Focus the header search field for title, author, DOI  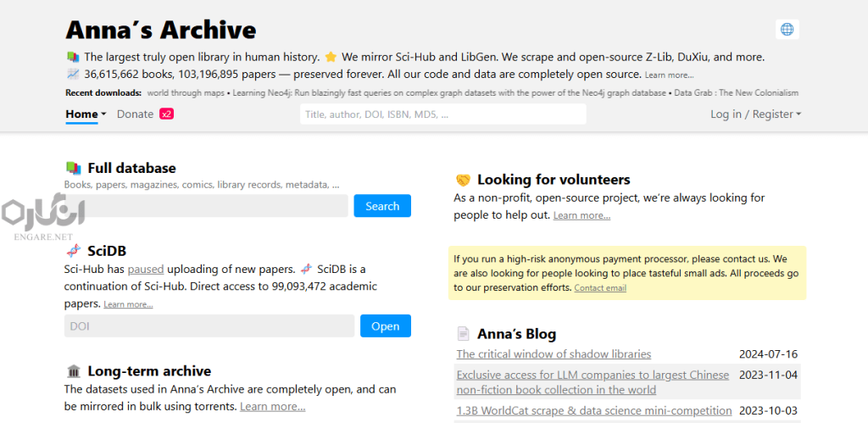click(442, 114)
